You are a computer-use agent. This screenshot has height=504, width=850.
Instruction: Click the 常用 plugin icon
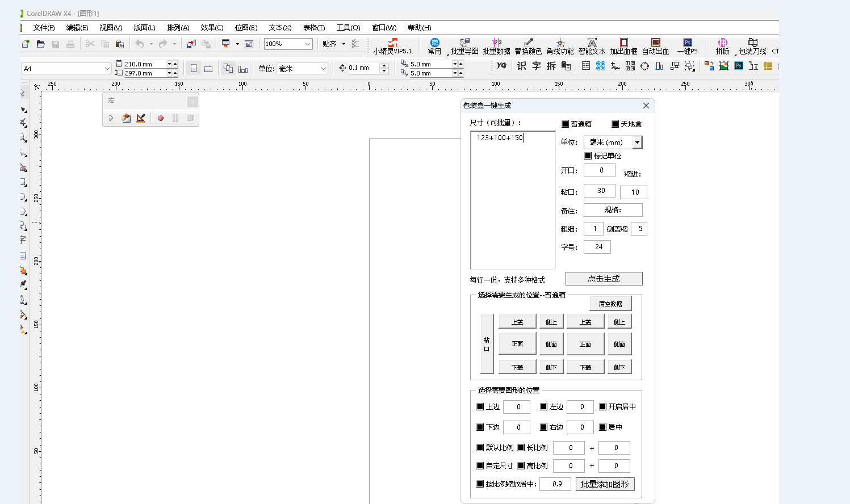point(434,47)
